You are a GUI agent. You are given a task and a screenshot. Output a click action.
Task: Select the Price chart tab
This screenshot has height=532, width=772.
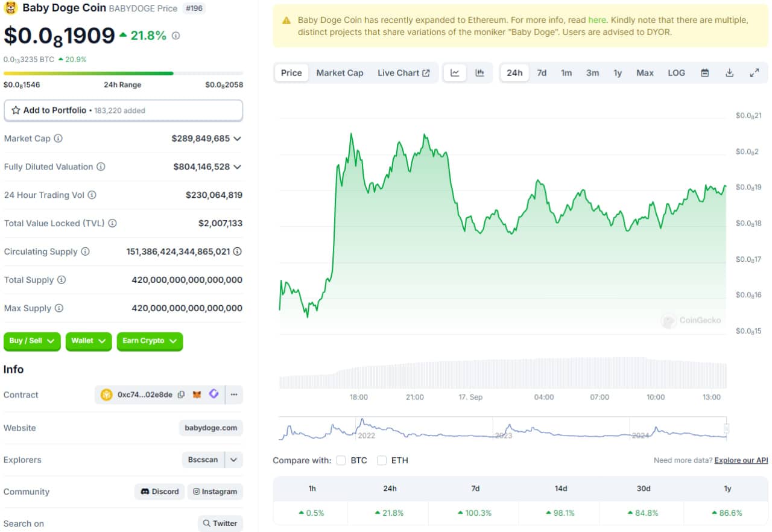(291, 73)
